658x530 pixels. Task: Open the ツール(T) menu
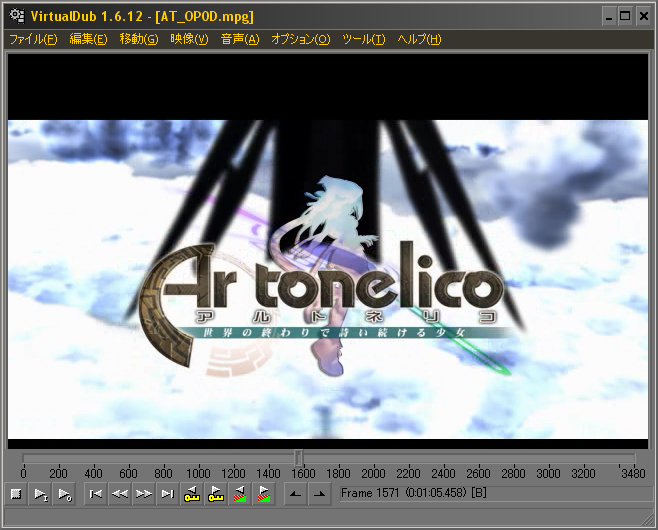(363, 39)
